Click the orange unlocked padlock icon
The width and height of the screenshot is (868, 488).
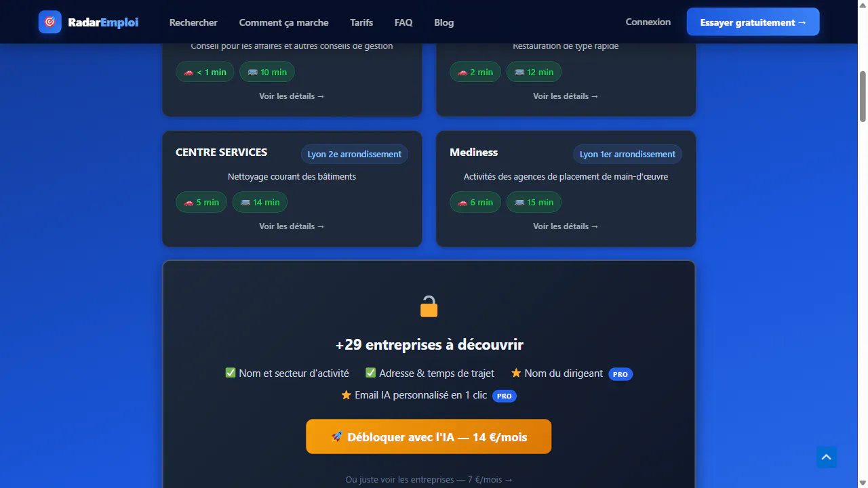click(429, 306)
